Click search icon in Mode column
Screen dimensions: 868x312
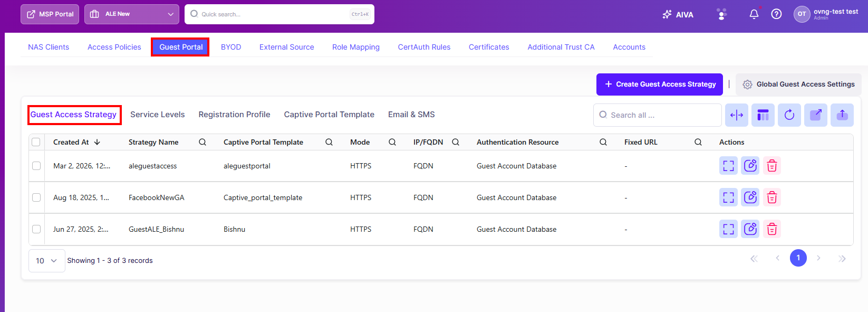pyautogui.click(x=392, y=142)
